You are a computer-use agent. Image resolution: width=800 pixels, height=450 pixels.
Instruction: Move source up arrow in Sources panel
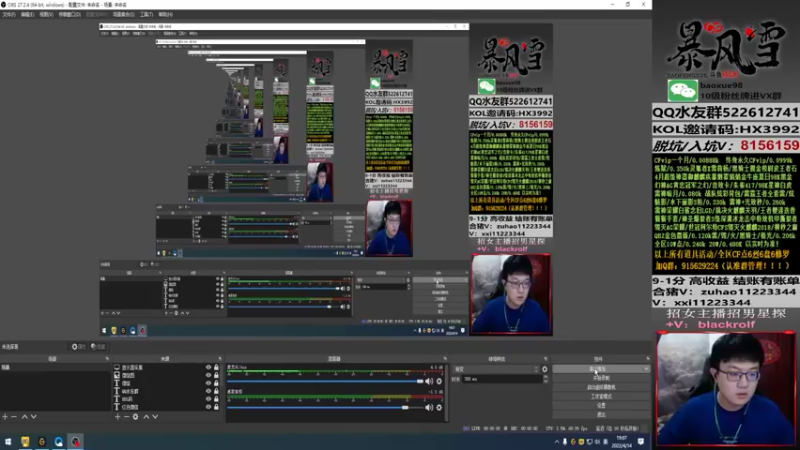tap(146, 417)
